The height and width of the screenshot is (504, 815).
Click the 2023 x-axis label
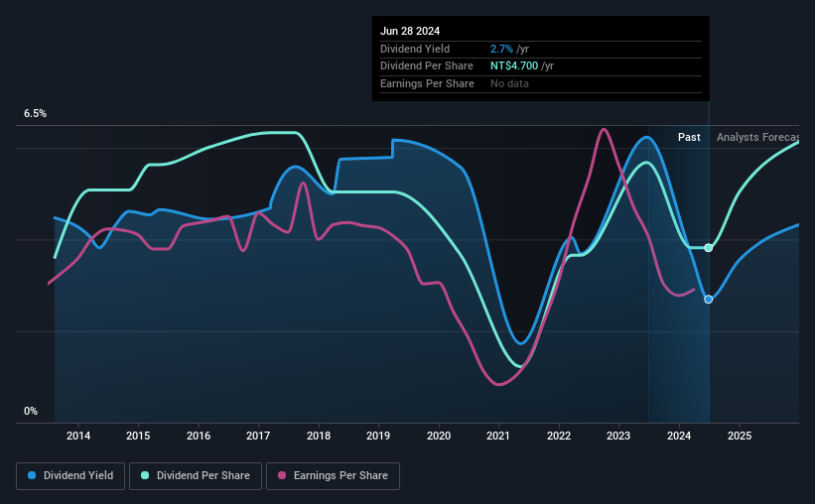(x=618, y=436)
